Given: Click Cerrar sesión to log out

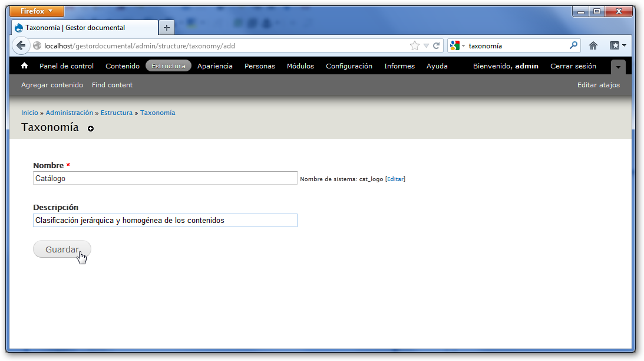Looking at the screenshot, I should pyautogui.click(x=573, y=66).
